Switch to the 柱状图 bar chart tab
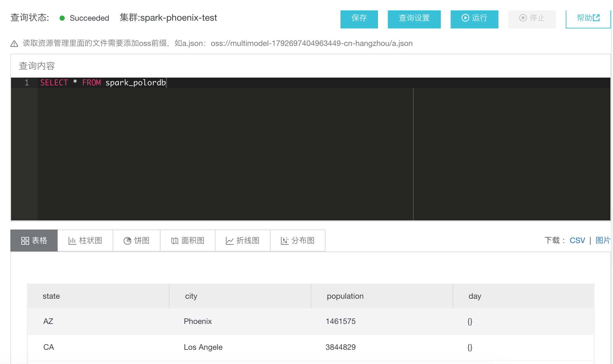 tap(85, 241)
